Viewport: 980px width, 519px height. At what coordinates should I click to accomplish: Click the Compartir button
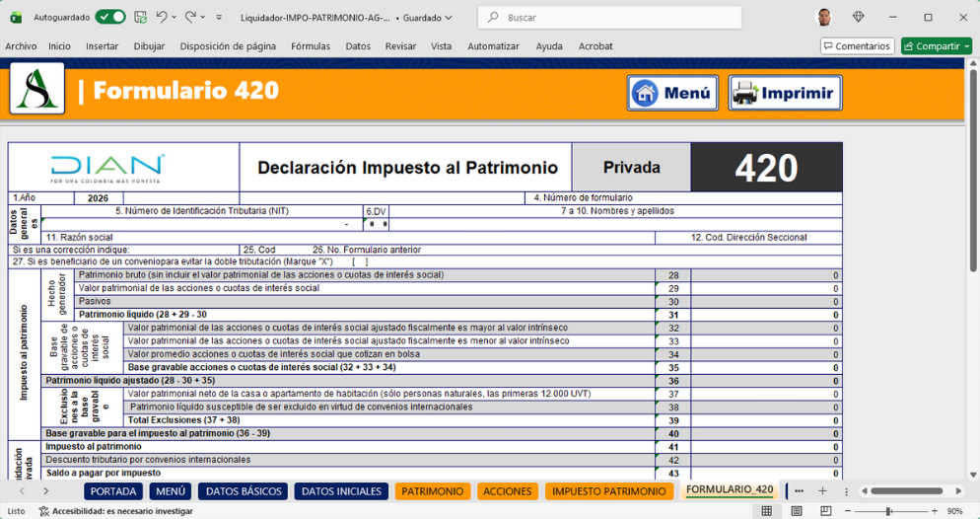[x=937, y=46]
